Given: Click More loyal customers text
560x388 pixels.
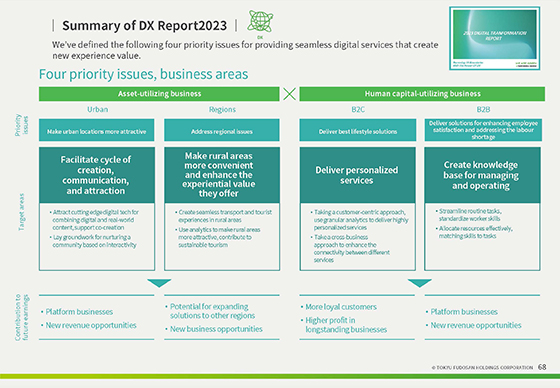Looking at the screenshot, I should click(x=339, y=307).
